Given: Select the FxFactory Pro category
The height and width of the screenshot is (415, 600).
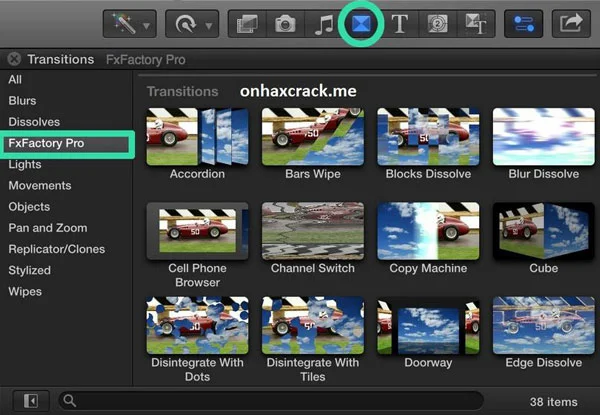Looking at the screenshot, I should [x=67, y=145].
